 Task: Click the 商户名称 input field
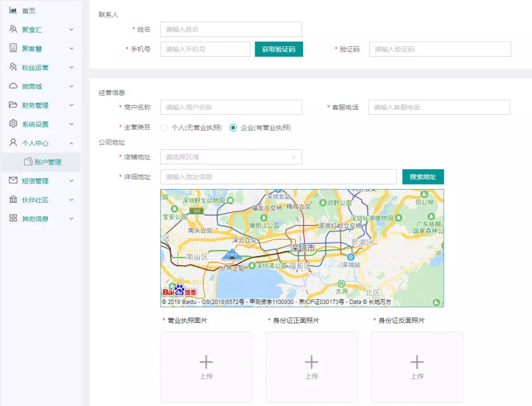231,107
